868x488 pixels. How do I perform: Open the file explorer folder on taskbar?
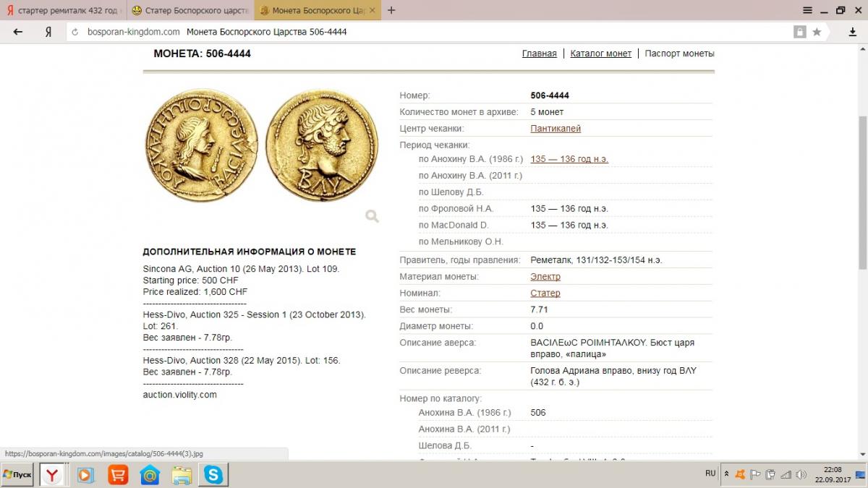(182, 475)
